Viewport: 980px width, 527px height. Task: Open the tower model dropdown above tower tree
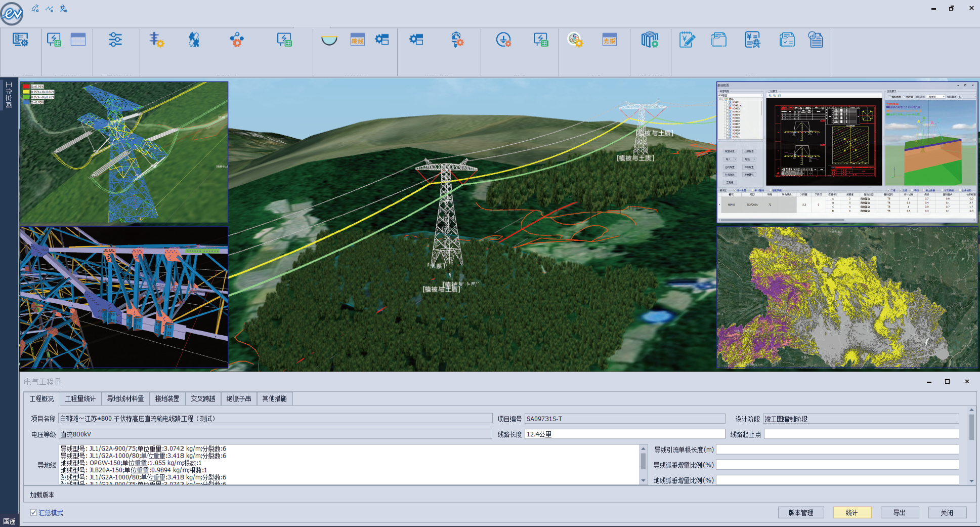[x=740, y=95]
